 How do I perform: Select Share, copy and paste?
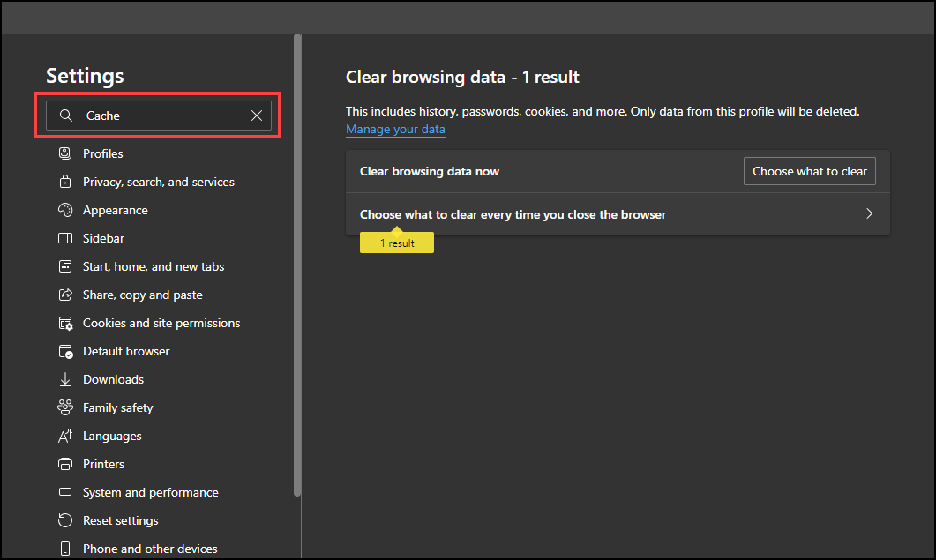click(143, 295)
